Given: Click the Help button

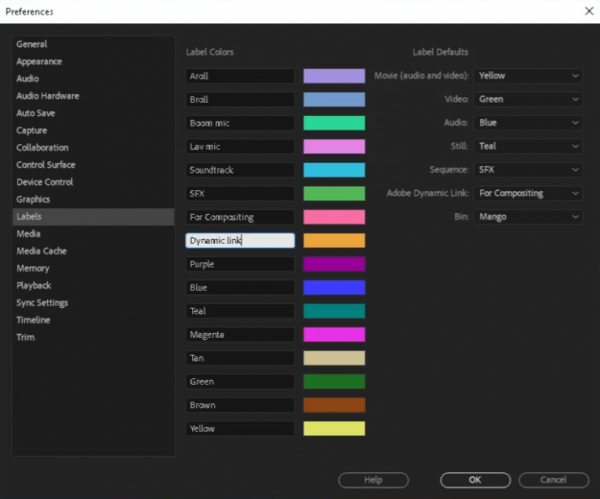Looking at the screenshot, I should click(x=373, y=480).
